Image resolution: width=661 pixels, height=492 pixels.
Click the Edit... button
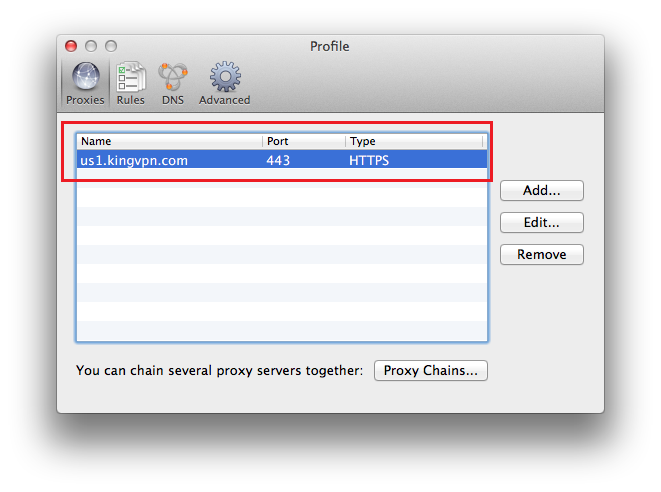tap(542, 223)
